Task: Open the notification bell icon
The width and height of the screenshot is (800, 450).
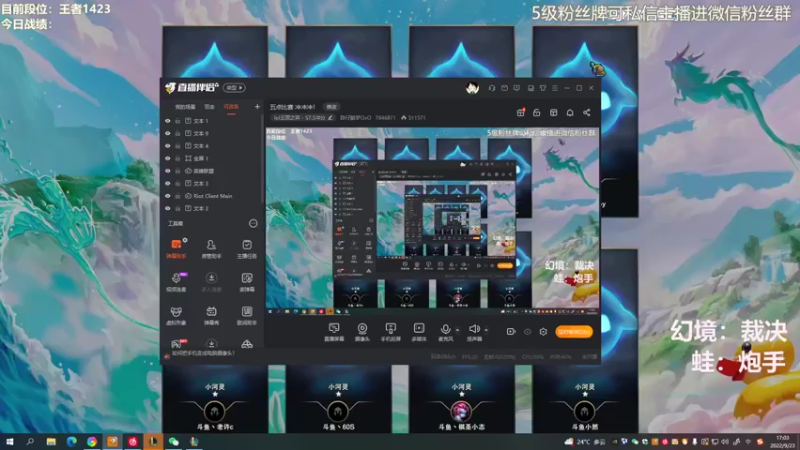Action: (570, 112)
